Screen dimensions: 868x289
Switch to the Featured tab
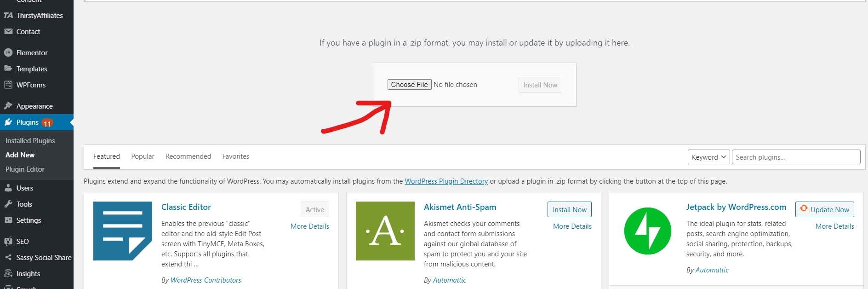click(x=107, y=156)
